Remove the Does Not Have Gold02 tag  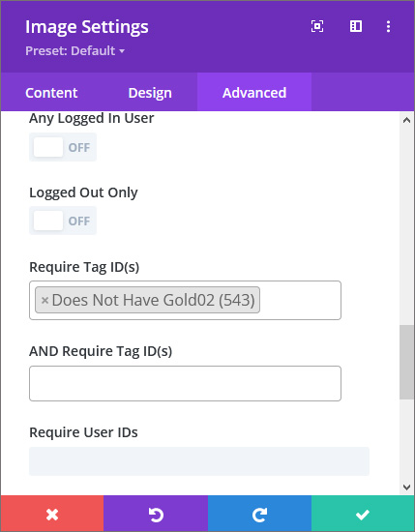click(x=44, y=300)
